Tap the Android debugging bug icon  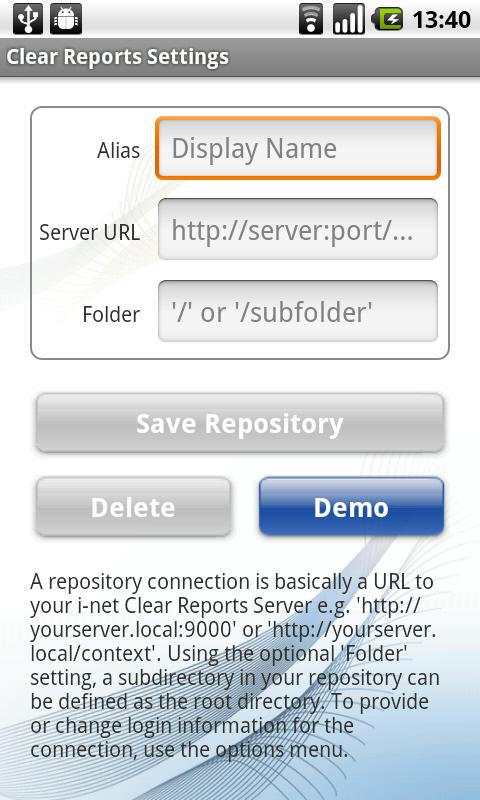[66, 19]
